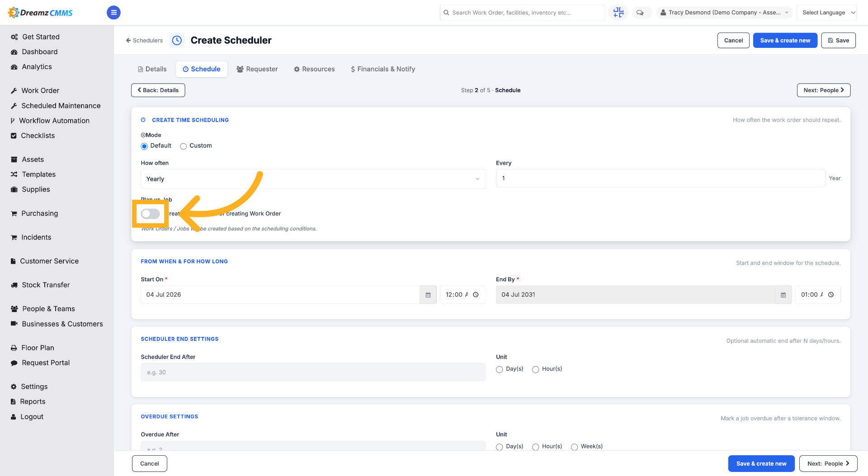Screen dimensions: 868x476
Task: Click bottom Cancel button
Action: pyautogui.click(x=150, y=463)
